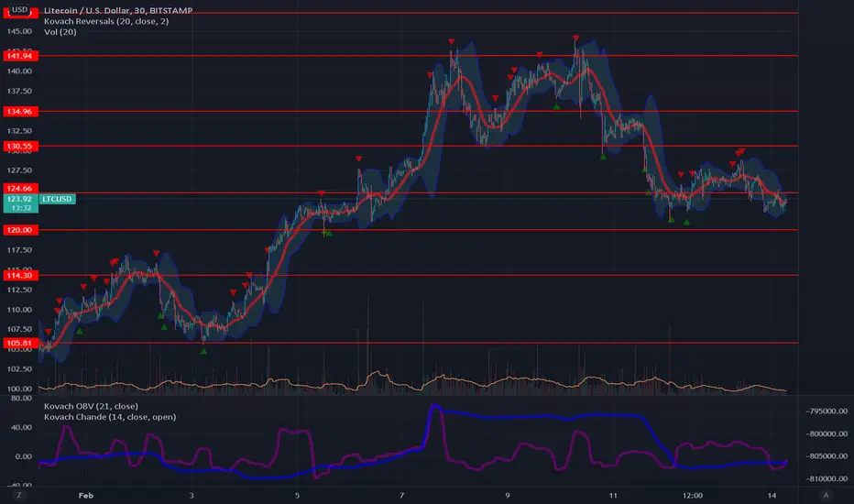Click the Z timezone button at bottom left
The image size is (854, 504).
pos(19,495)
